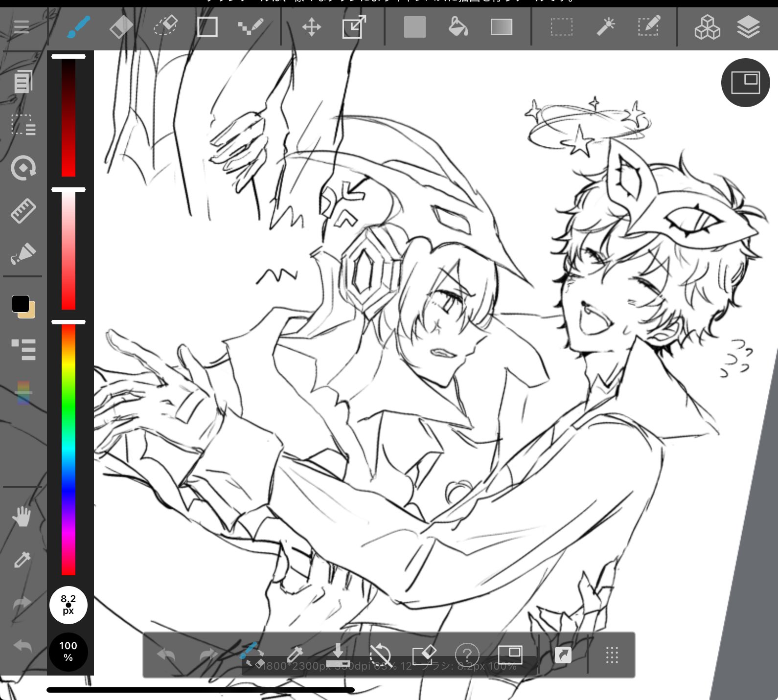Select the Transform tool

click(354, 27)
